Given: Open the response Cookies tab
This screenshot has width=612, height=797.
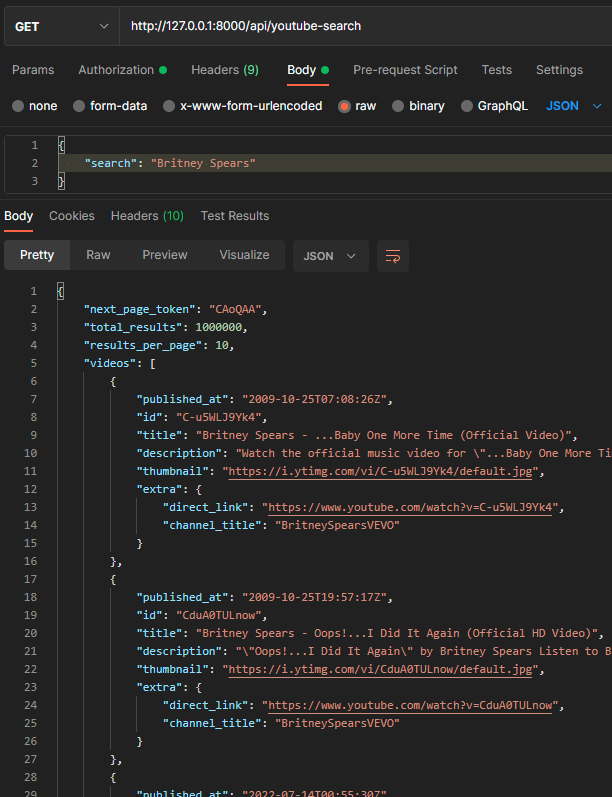Looking at the screenshot, I should [72, 216].
